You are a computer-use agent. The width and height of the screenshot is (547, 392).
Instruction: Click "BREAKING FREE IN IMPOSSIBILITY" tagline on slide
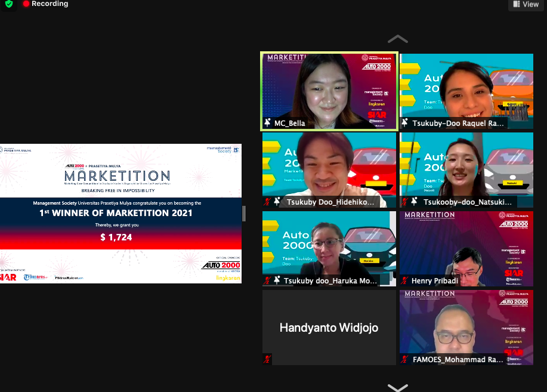[x=118, y=190]
